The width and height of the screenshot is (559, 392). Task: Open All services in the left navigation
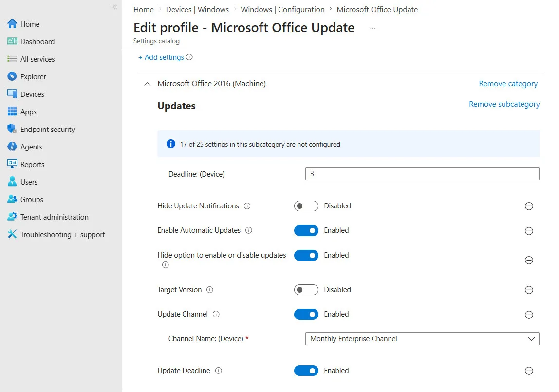37,59
